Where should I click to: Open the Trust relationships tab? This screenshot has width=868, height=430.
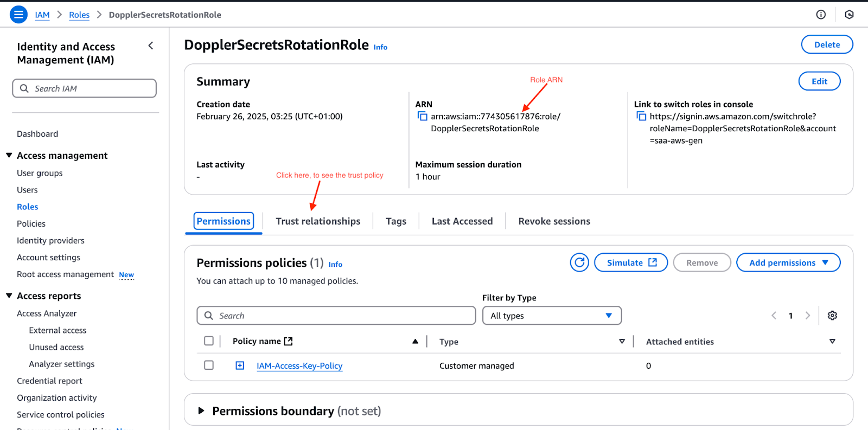pyautogui.click(x=318, y=221)
